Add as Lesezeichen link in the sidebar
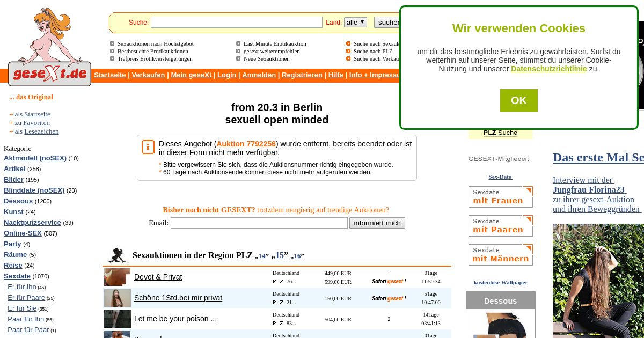 (41, 131)
